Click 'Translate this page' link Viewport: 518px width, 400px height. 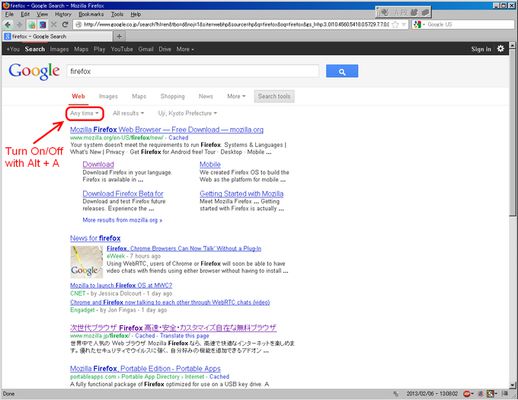[x=184, y=336]
